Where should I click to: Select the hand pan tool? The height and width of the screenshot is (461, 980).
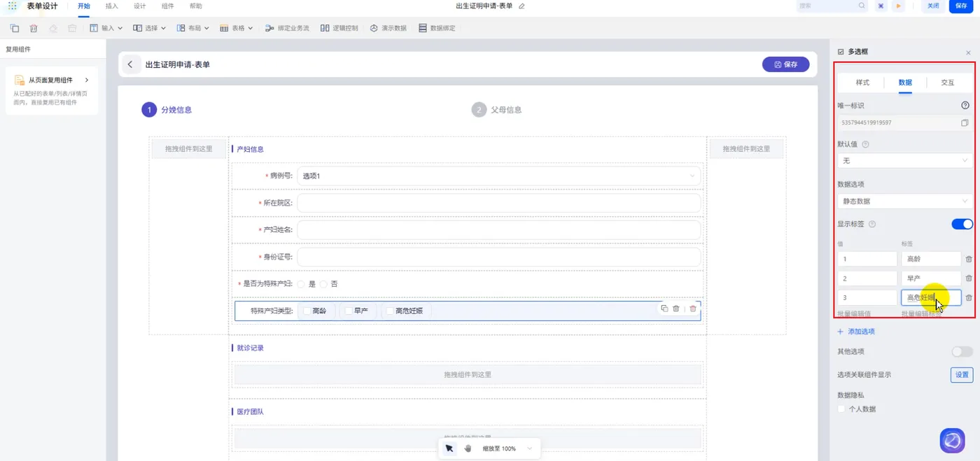[x=468, y=448]
